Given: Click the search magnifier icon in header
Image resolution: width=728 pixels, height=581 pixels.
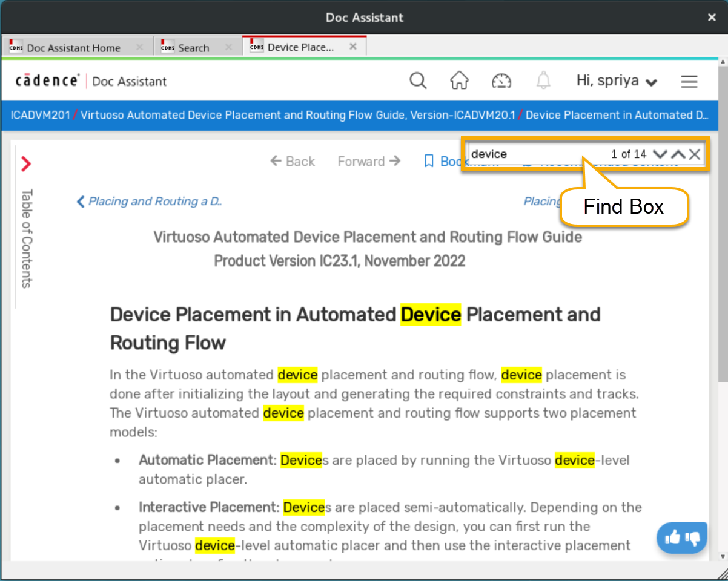Looking at the screenshot, I should (418, 80).
